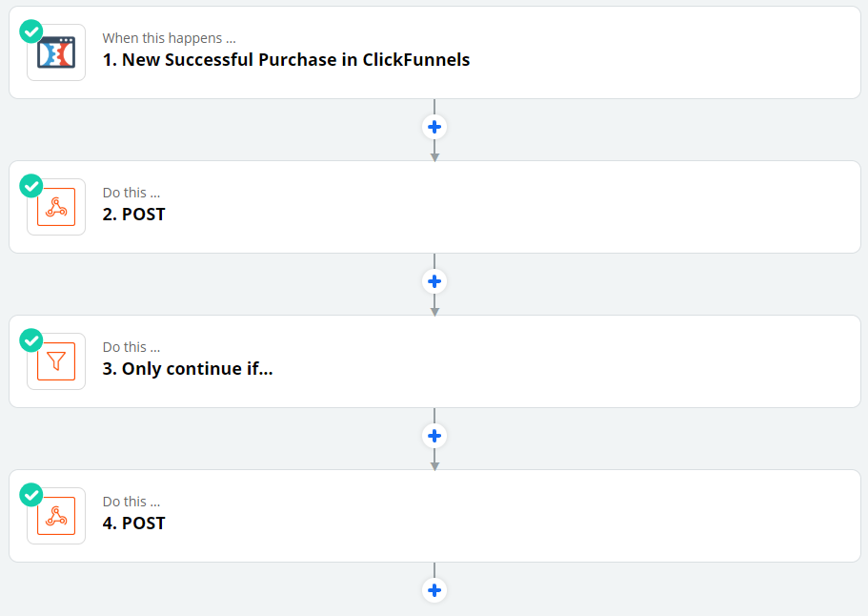Click the green status check on step 4

click(x=31, y=494)
